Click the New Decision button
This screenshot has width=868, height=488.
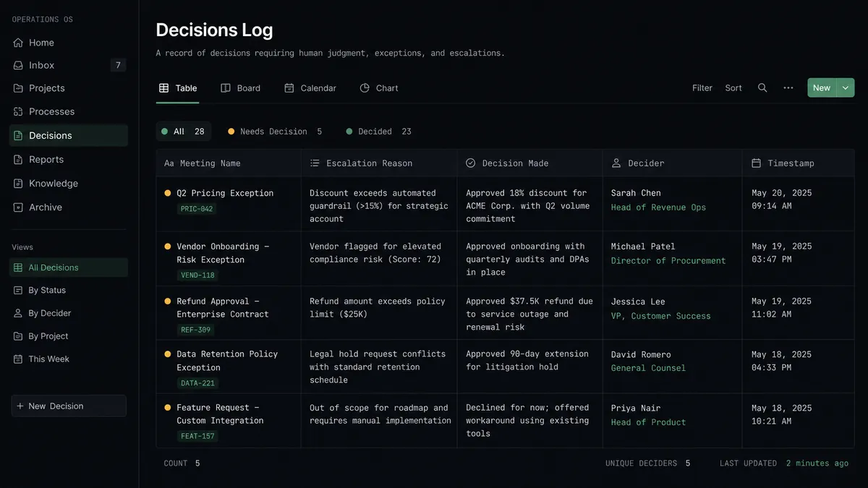(69, 406)
